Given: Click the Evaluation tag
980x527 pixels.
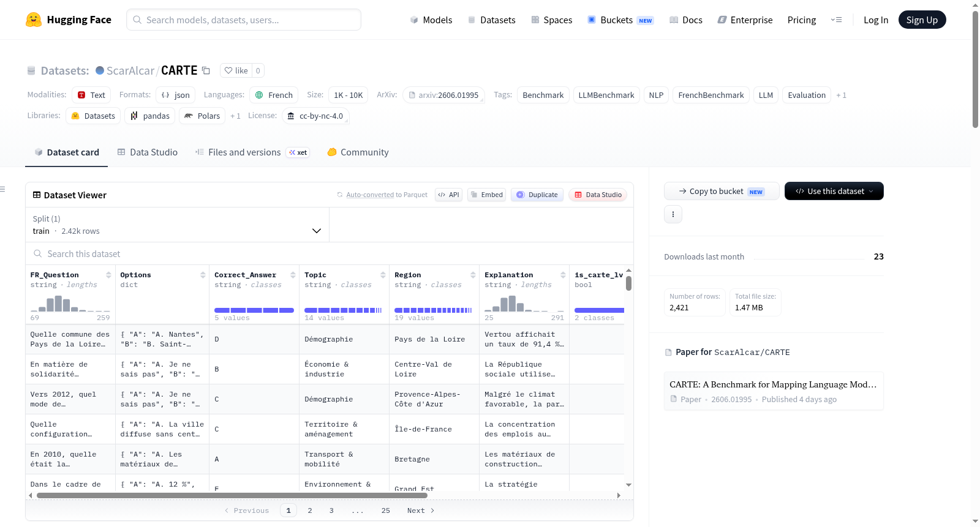Looking at the screenshot, I should coord(807,95).
